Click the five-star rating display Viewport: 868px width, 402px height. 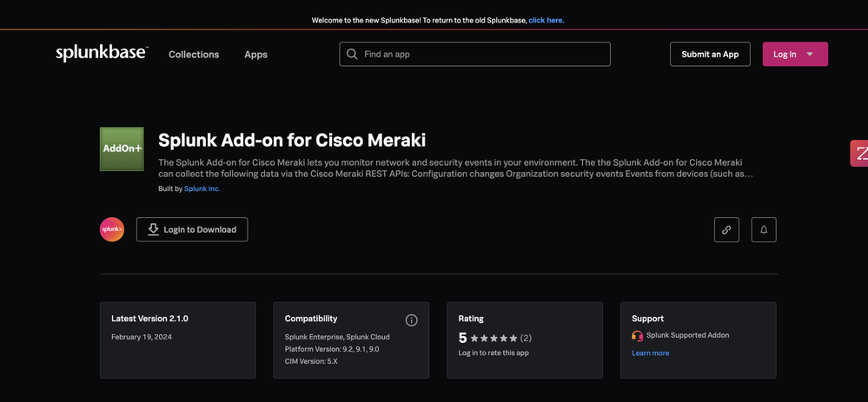(x=494, y=338)
